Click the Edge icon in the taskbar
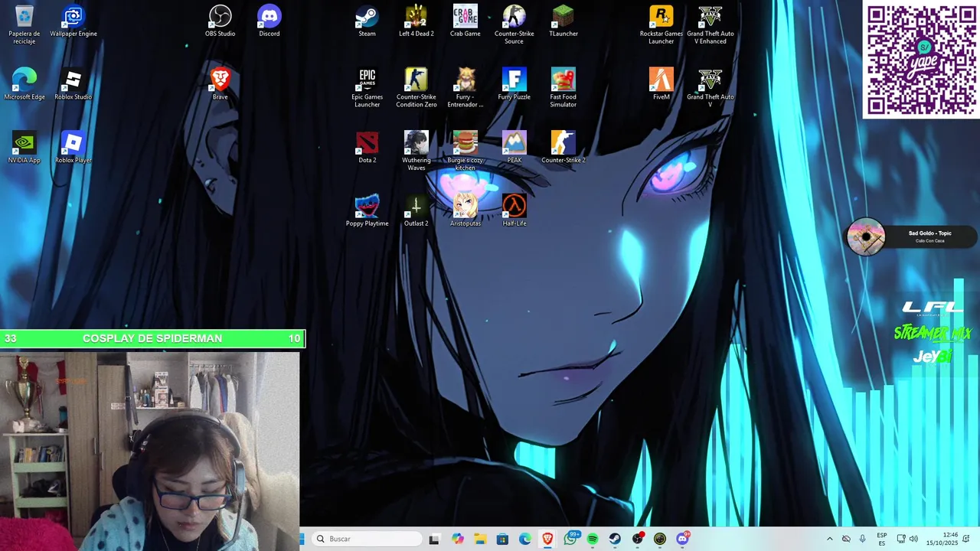 pyautogui.click(x=525, y=539)
